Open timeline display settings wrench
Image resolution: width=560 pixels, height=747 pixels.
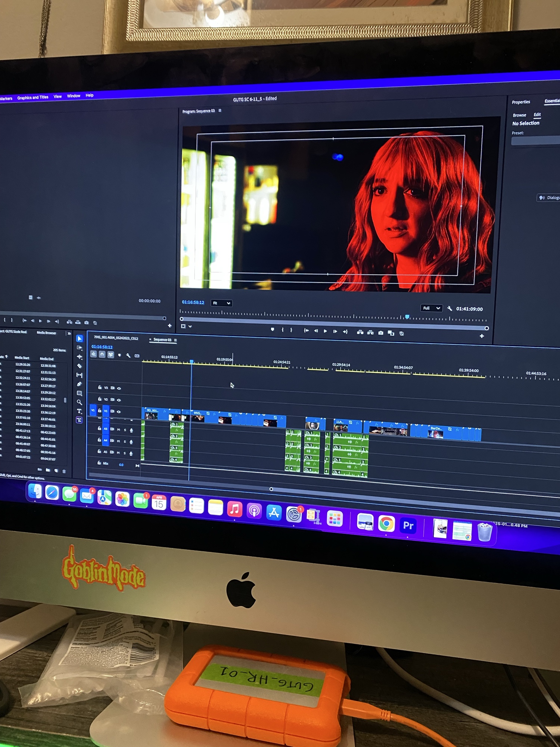(128, 355)
